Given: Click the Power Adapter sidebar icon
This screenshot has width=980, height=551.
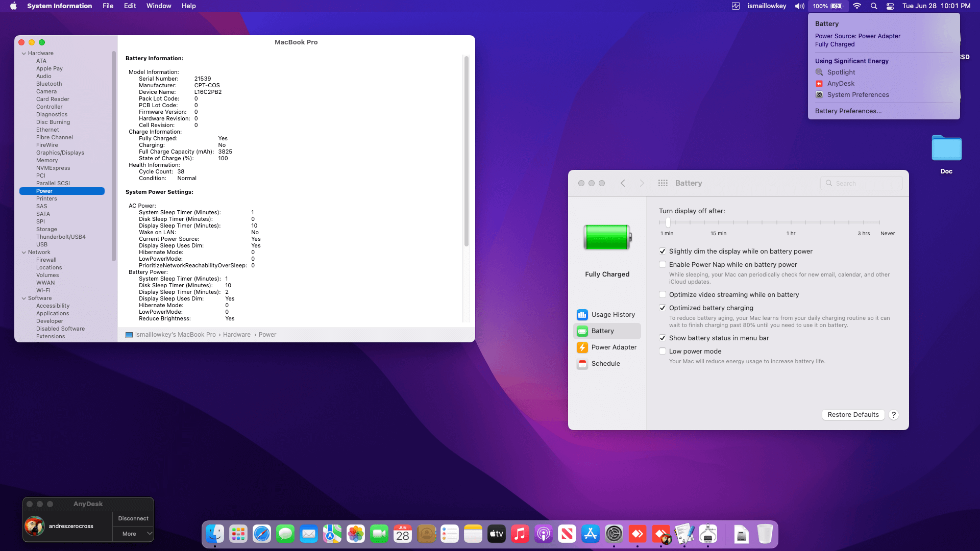Looking at the screenshot, I should point(582,347).
